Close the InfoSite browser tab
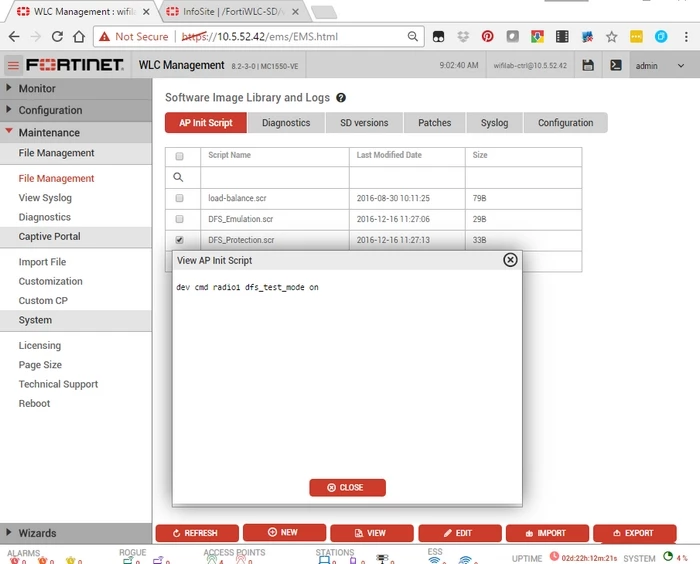 295,12
